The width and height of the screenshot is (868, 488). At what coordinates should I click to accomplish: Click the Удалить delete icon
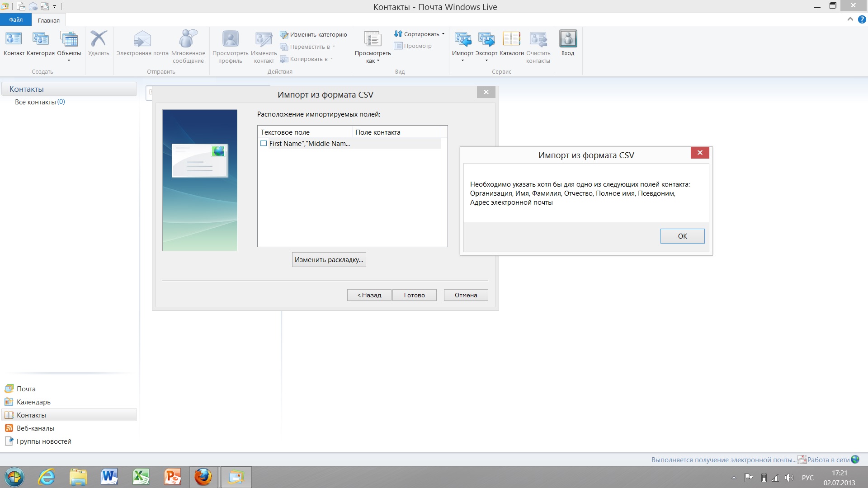coord(99,44)
